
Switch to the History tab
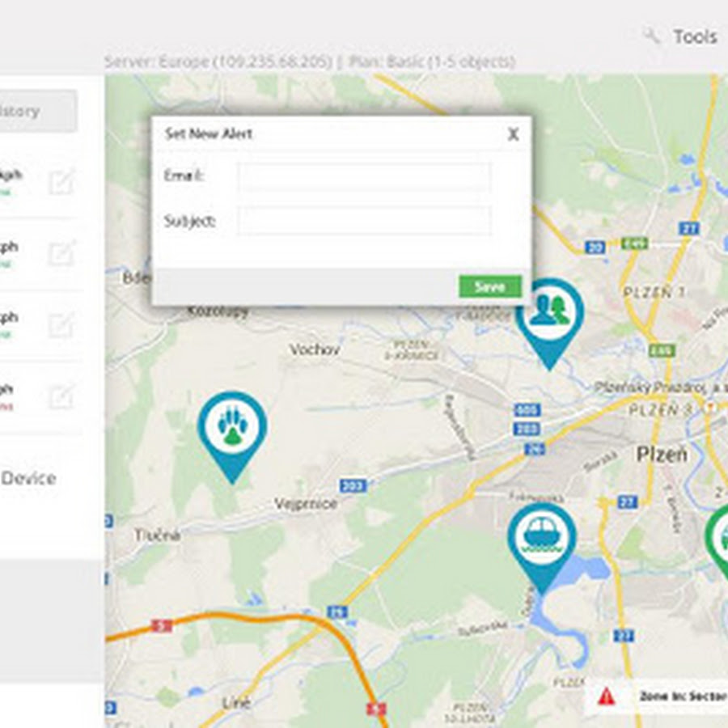pyautogui.click(x=38, y=112)
